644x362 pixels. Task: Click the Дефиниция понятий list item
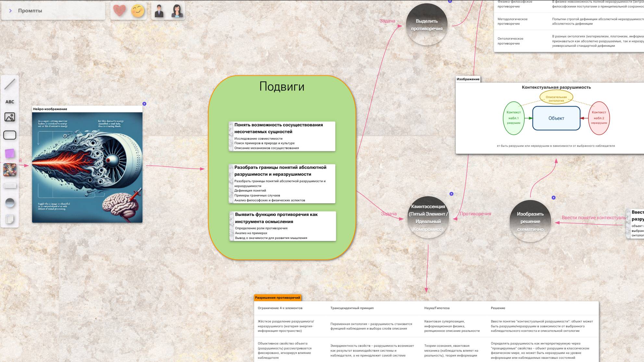point(250,191)
